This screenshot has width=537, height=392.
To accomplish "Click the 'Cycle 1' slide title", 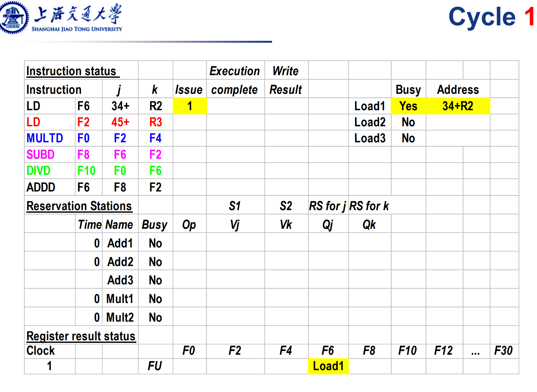I will (491, 17).
